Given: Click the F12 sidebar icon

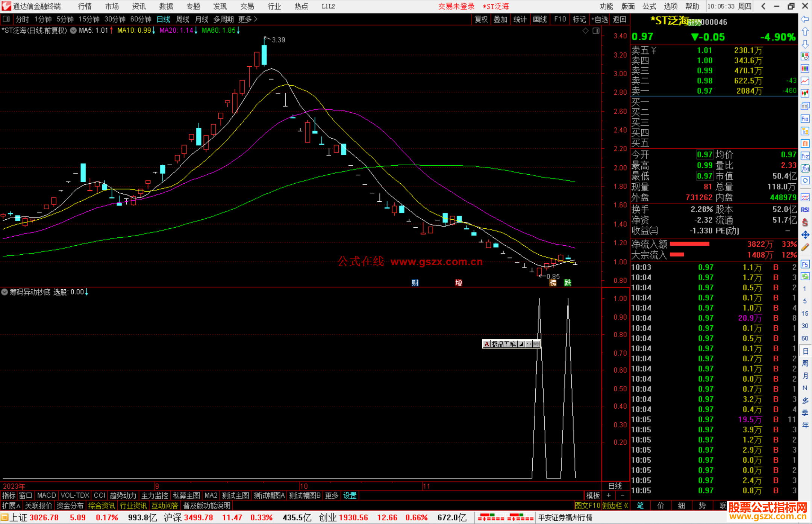Looking at the screenshot, I should coord(805,156).
